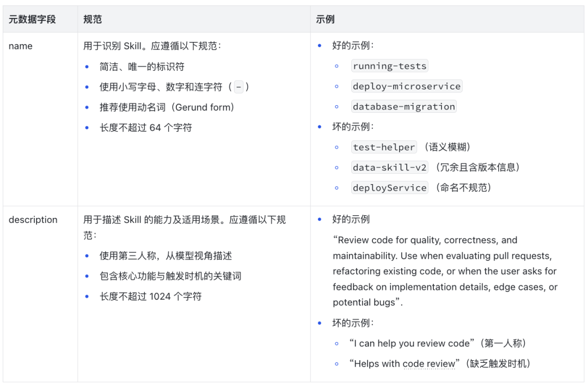Click the 推荐使用动名词 (Gerund form) bullet
Screen dimensions: 588x389
pyautogui.click(x=167, y=107)
